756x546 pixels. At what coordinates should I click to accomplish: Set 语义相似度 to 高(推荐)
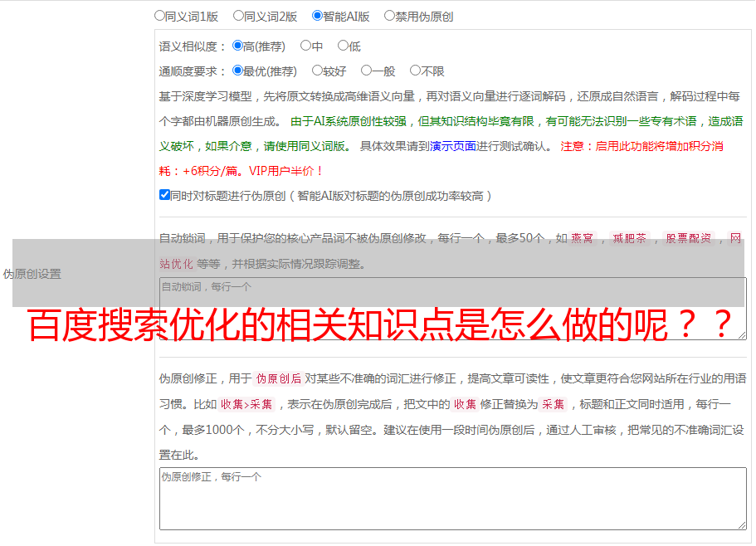click(x=237, y=46)
